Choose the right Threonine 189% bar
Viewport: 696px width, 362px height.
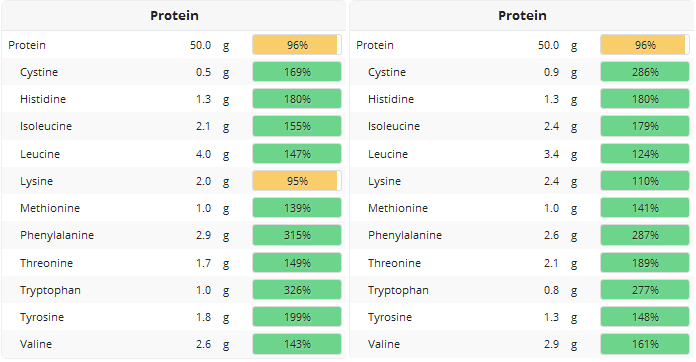pyautogui.click(x=645, y=263)
